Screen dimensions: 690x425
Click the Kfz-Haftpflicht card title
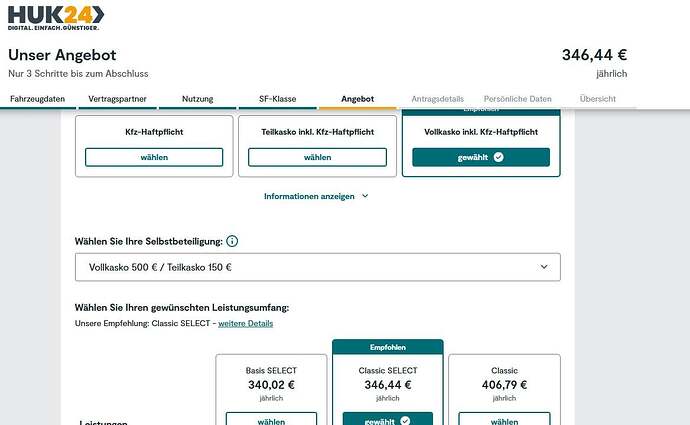[154, 132]
